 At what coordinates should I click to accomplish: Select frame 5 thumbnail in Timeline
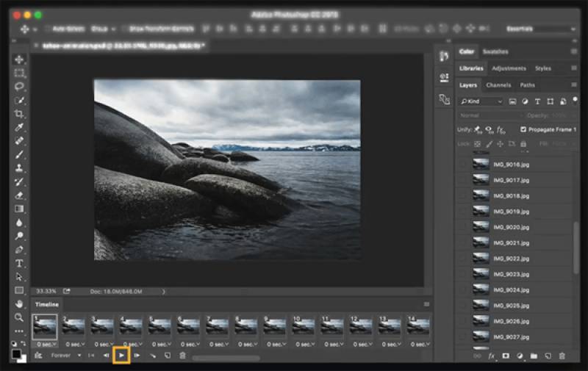159,327
